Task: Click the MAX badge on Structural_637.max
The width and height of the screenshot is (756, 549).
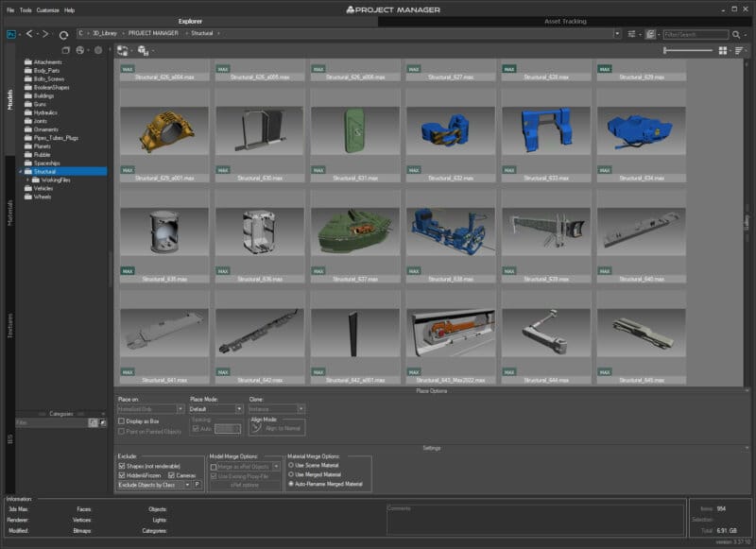Action: pos(318,271)
